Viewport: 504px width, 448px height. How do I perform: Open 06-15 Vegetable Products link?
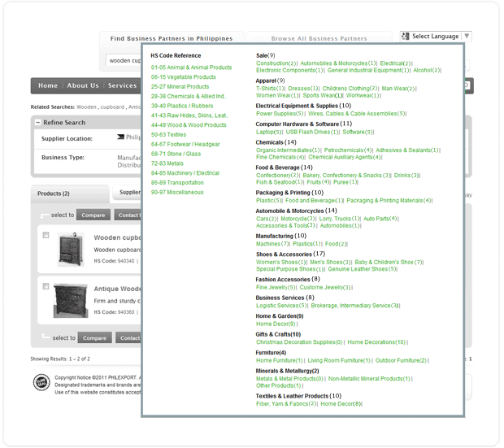click(183, 77)
